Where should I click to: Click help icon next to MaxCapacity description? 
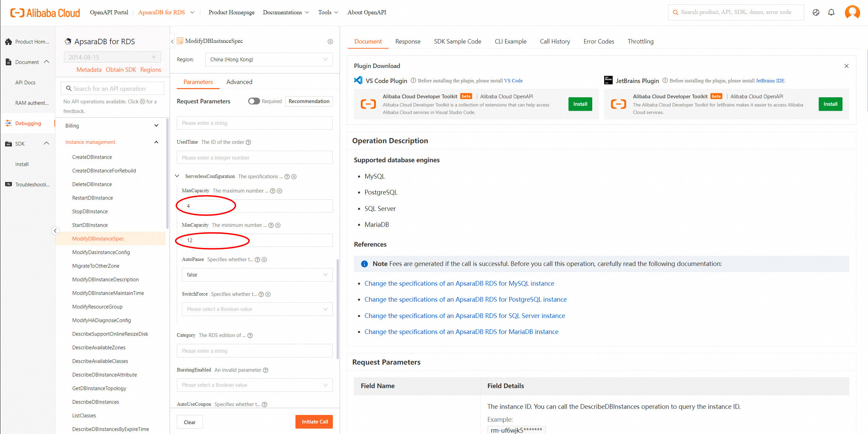pyautogui.click(x=272, y=191)
